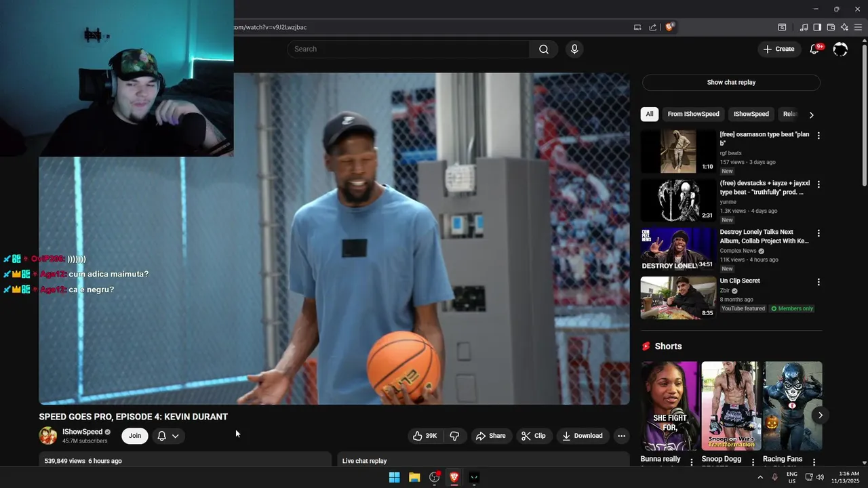Screen dimensions: 868x488
Task: Like the video with thumbs up 39K
Action: (425, 436)
